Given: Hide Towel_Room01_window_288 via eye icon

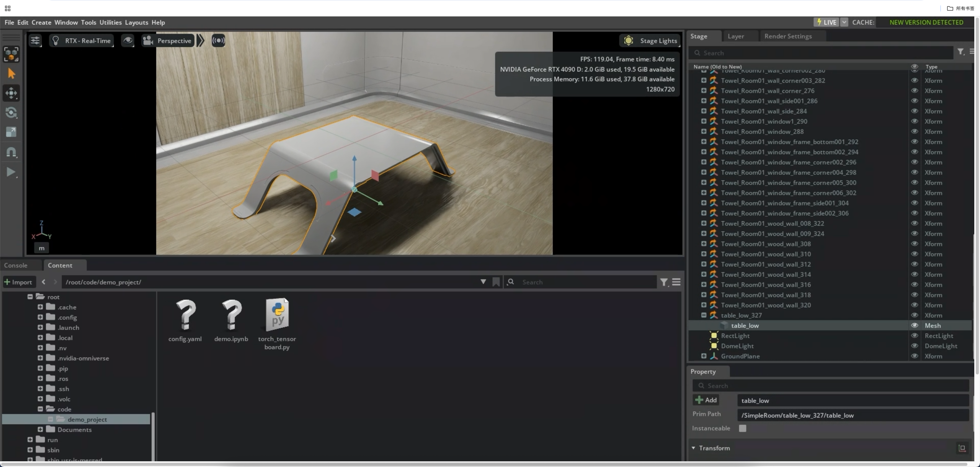Looking at the screenshot, I should click(x=915, y=131).
